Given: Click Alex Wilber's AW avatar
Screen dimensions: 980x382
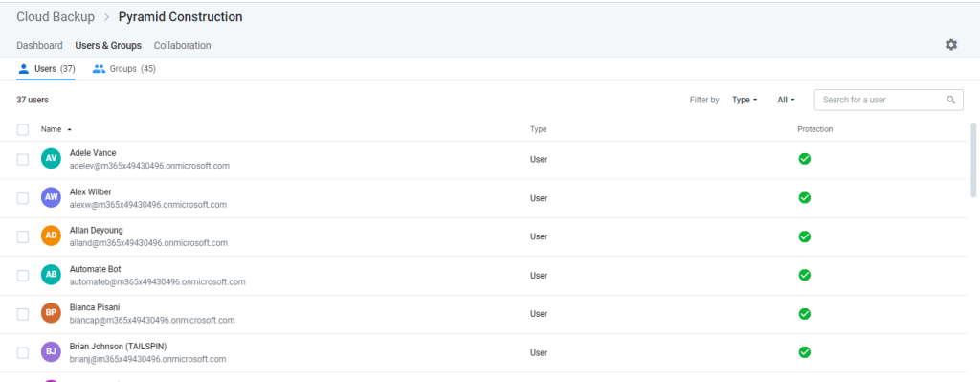Looking at the screenshot, I should point(52,197).
